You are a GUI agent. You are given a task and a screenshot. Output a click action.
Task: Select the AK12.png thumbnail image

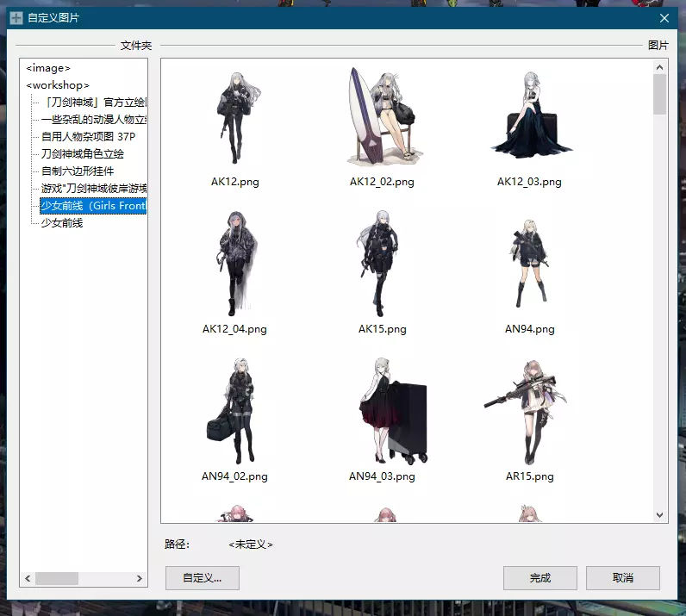pos(237,118)
